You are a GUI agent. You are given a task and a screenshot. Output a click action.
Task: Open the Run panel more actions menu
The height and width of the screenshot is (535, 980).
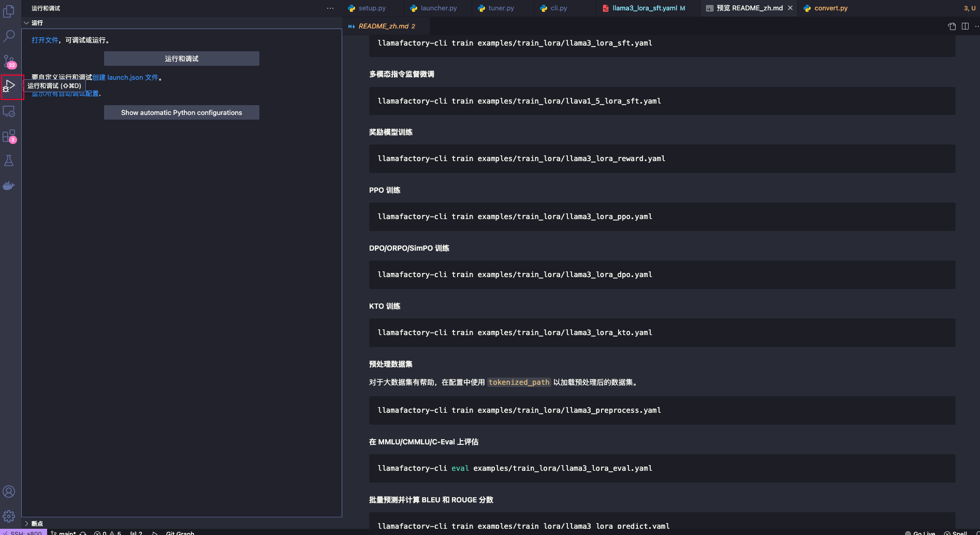(330, 8)
